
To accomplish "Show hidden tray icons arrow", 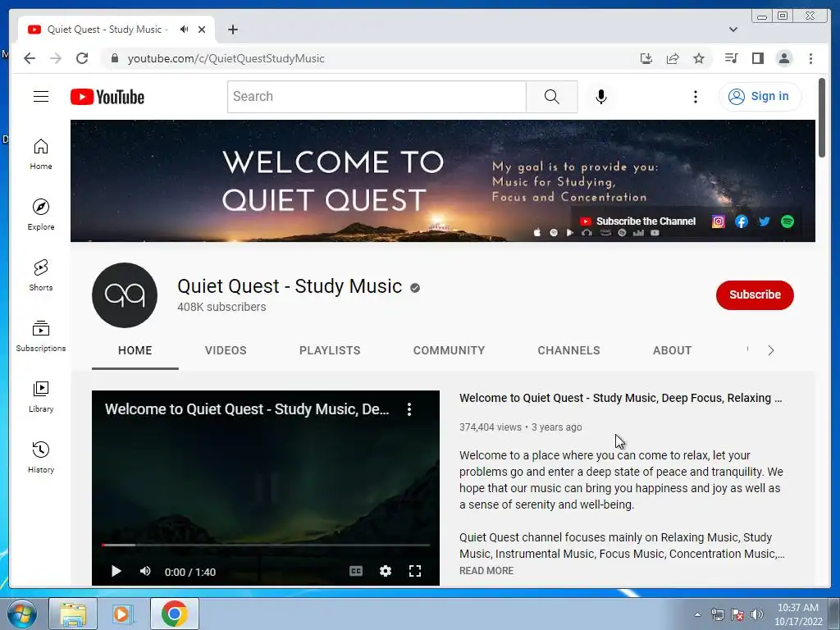I will click(x=697, y=614).
